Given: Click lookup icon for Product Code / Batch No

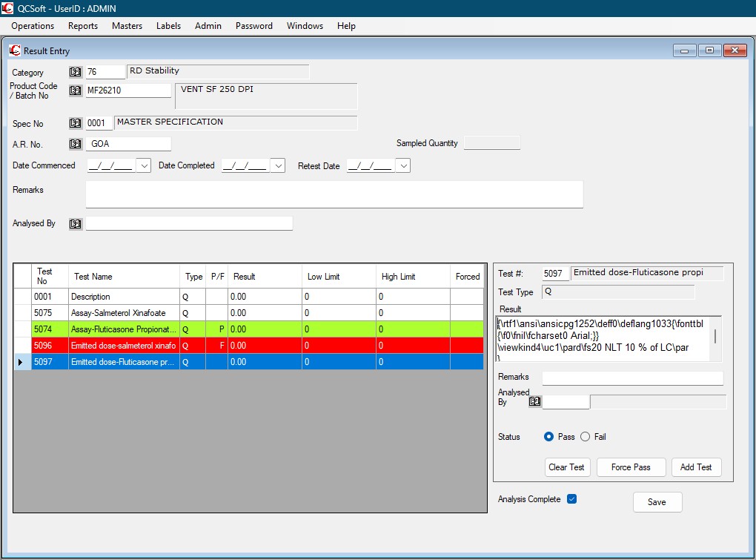Looking at the screenshot, I should pyautogui.click(x=75, y=90).
